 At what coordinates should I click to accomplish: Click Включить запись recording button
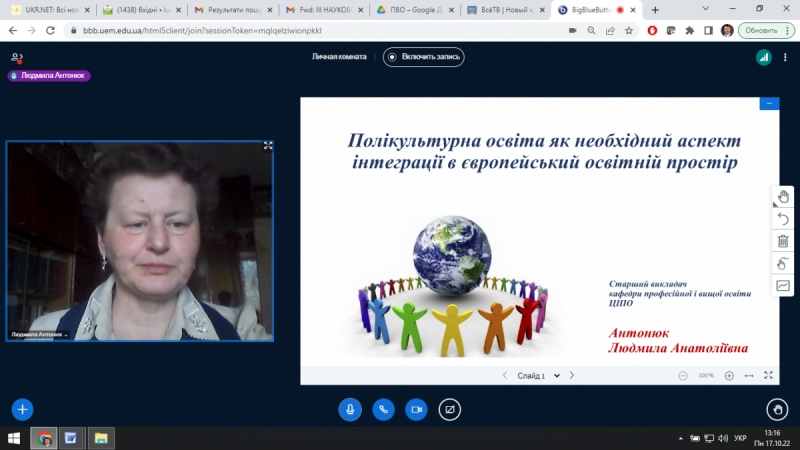click(x=423, y=57)
